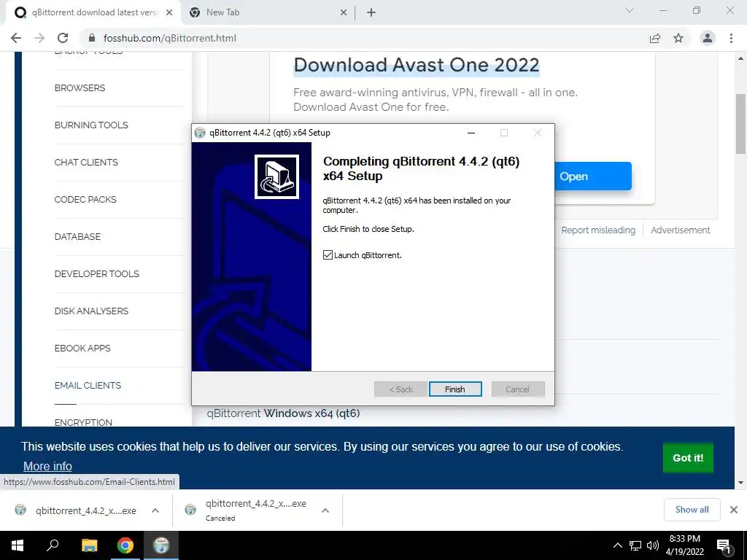747x560 pixels.
Task: Share this page via the share icon
Action: coord(655,38)
